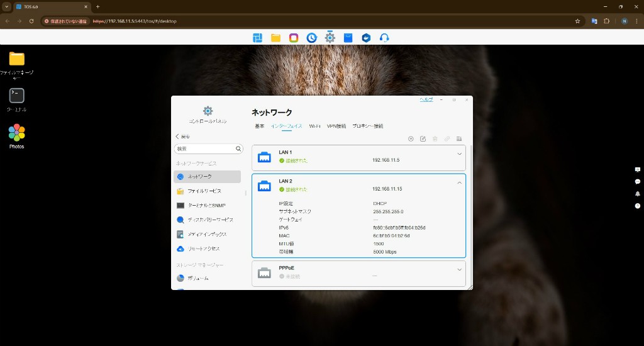Click the add interface plus icon

tap(411, 139)
